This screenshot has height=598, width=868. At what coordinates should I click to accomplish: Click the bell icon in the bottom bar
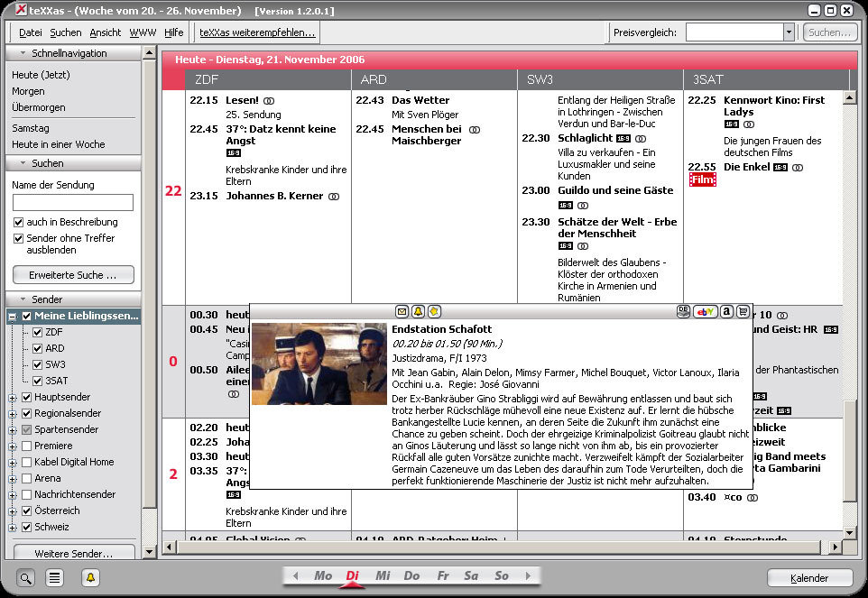(90, 578)
